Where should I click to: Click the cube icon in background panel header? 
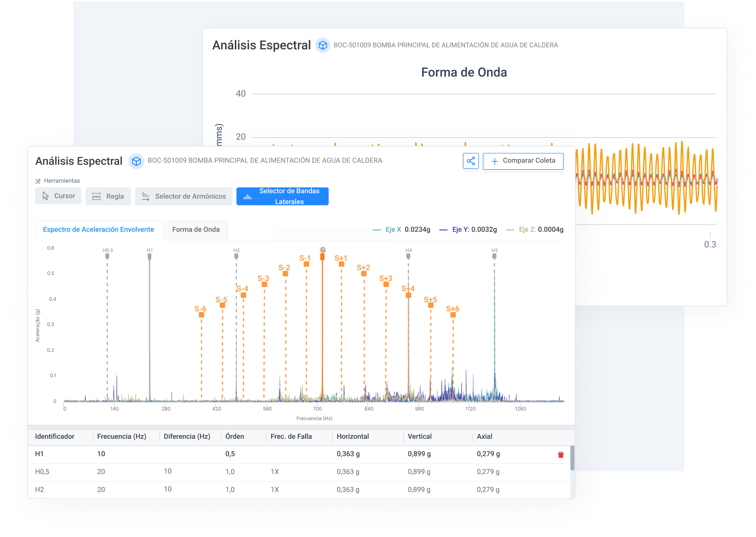[323, 45]
